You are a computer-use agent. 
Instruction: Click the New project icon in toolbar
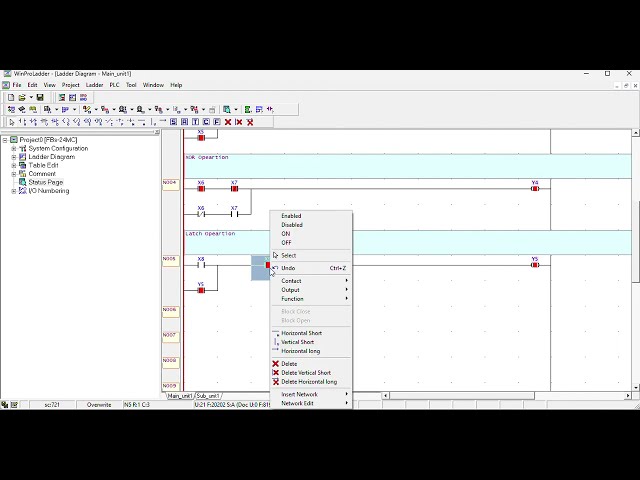[x=11, y=97]
